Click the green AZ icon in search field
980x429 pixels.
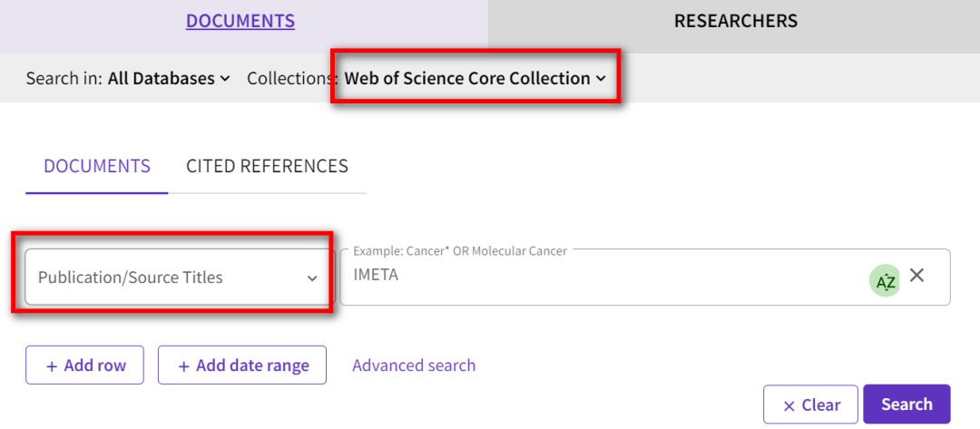885,281
